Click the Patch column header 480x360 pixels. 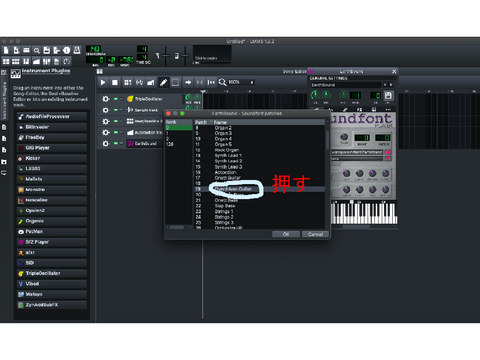203,122
